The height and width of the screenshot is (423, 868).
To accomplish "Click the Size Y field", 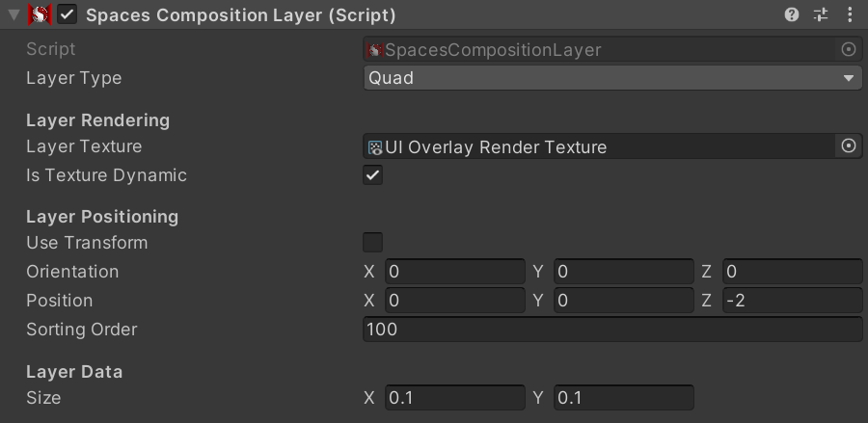I will pos(624,398).
